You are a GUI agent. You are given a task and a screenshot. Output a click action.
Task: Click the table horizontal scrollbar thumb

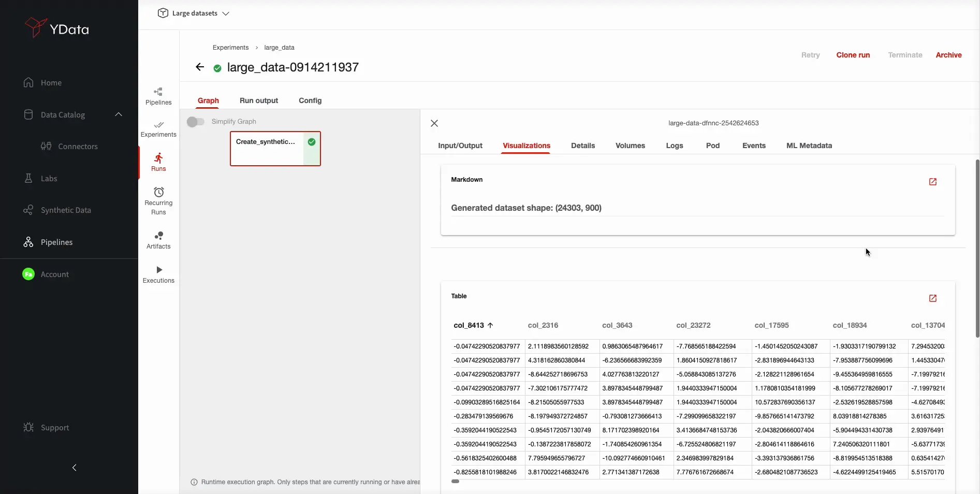tap(455, 481)
